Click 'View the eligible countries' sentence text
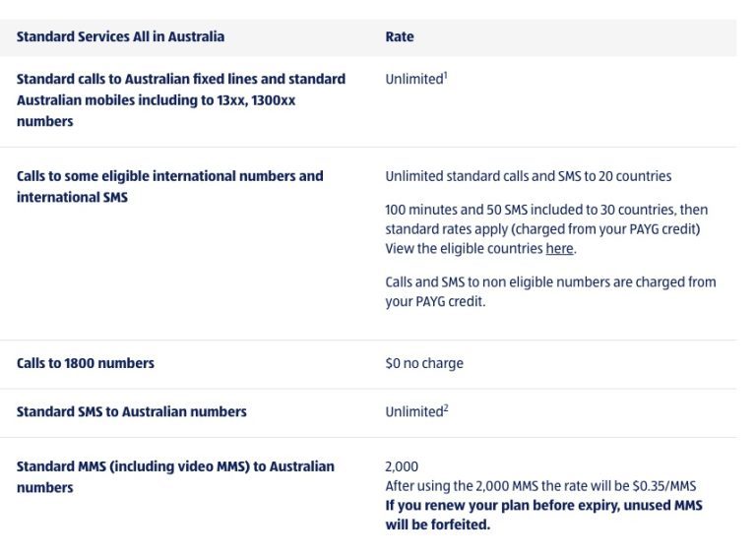This screenshot has height=556, width=756. (463, 249)
